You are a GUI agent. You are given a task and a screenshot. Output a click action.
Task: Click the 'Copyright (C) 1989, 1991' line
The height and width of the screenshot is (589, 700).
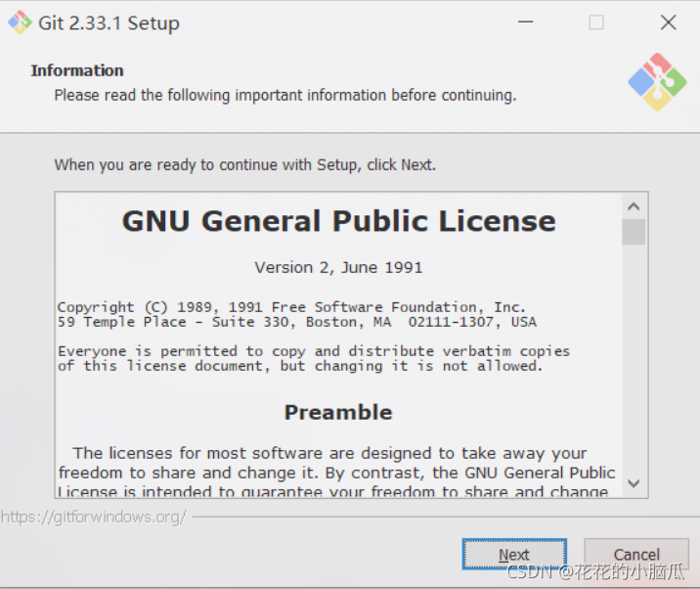(x=291, y=307)
